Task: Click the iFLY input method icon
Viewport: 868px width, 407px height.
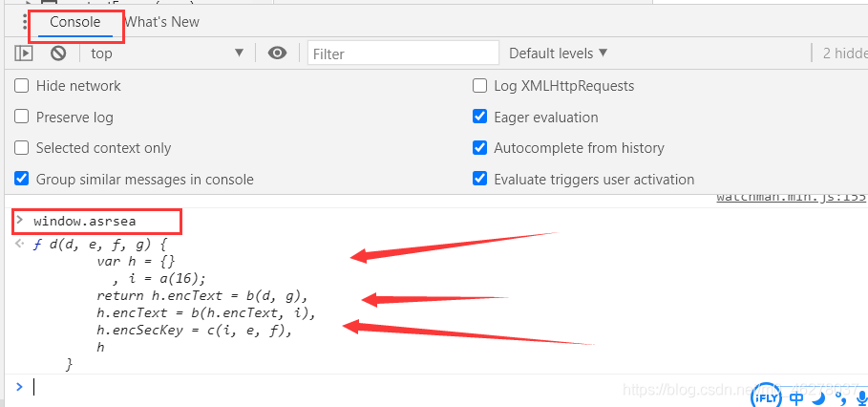Action: click(x=767, y=396)
